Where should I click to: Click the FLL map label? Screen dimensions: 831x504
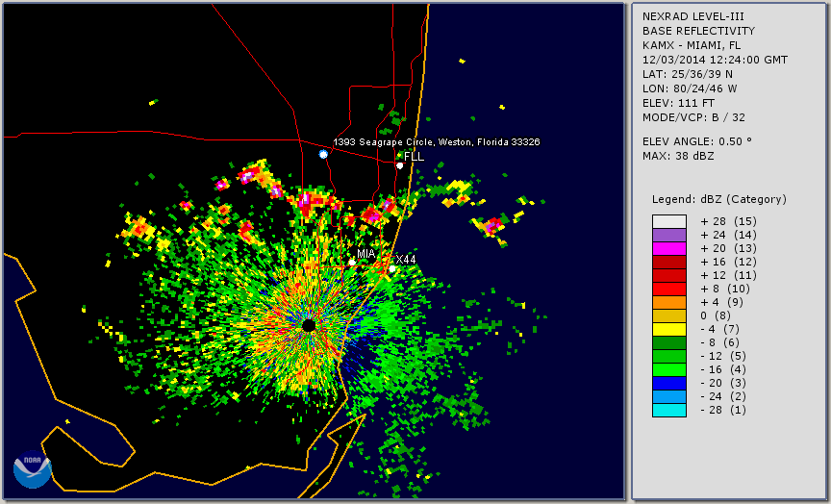(414, 157)
